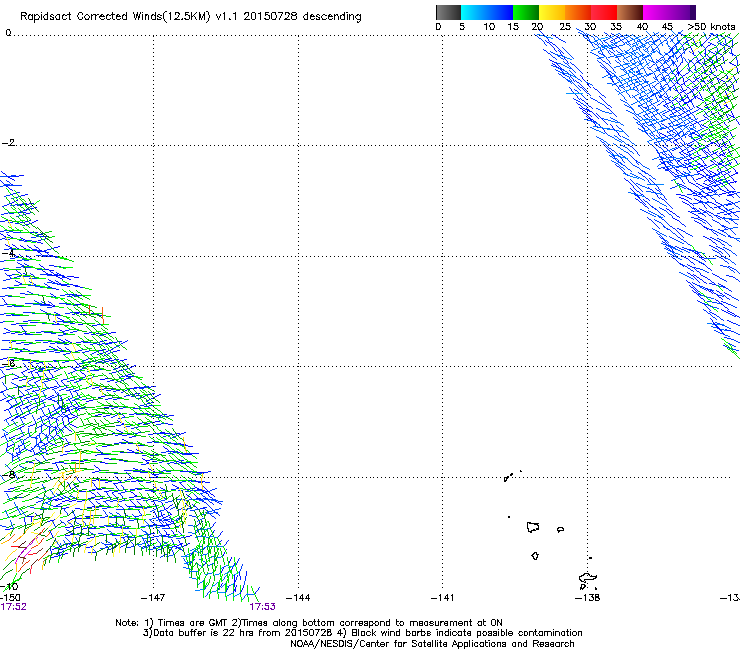Click the '45' knots legend label

pos(667,27)
